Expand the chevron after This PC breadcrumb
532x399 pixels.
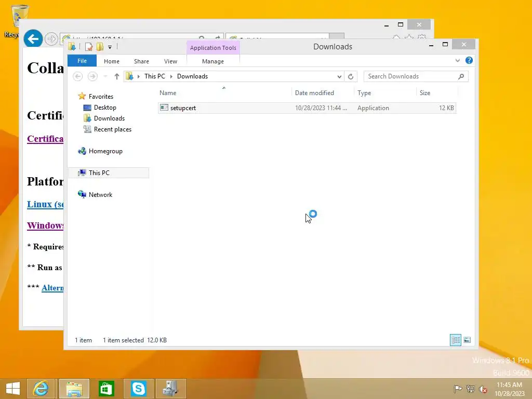[x=171, y=76]
